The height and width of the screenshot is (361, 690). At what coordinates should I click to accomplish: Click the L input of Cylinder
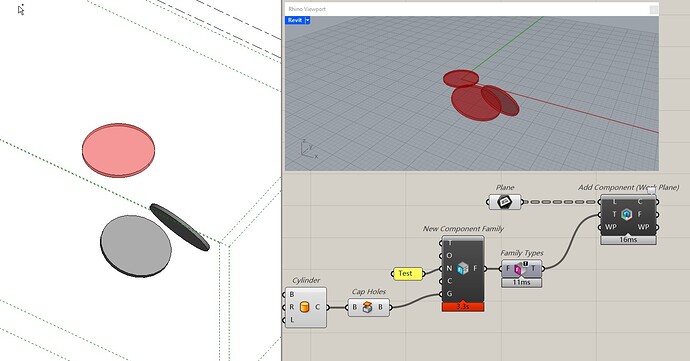(291, 320)
